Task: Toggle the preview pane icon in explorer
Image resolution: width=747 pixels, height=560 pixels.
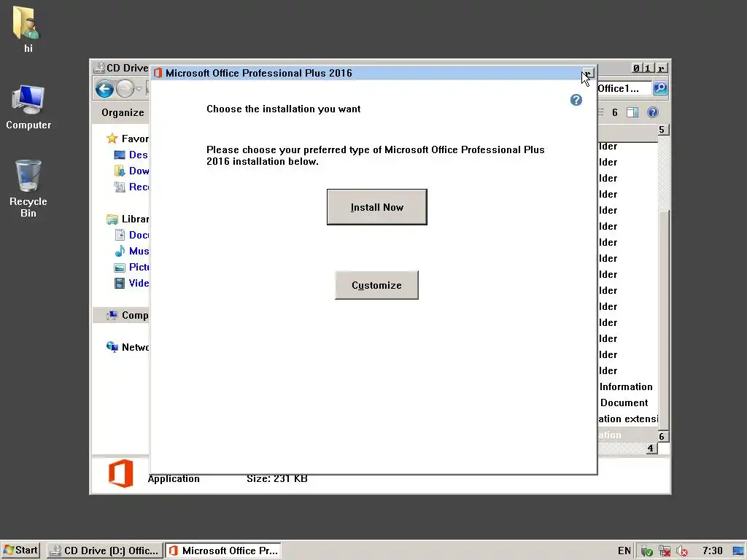Action: [632, 112]
